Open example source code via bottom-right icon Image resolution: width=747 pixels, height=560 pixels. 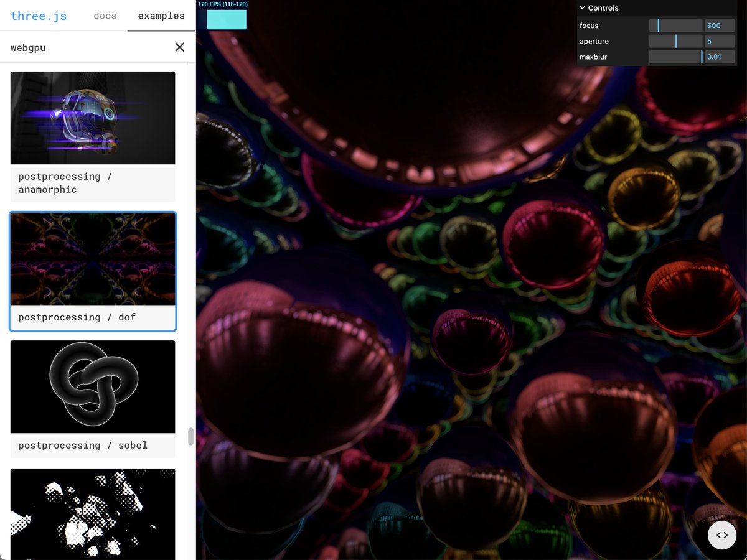722,535
